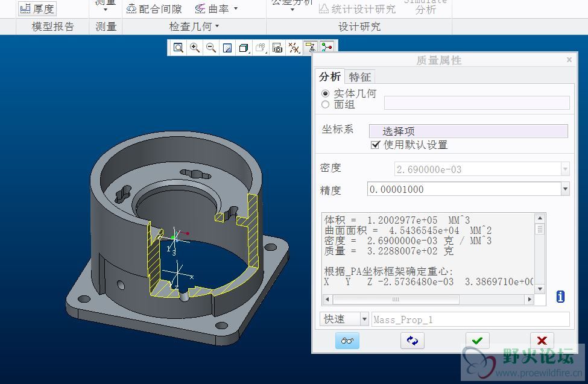Expand the 公差分析 dropdown arrow
The height and width of the screenshot is (384, 588).
[x=292, y=10]
